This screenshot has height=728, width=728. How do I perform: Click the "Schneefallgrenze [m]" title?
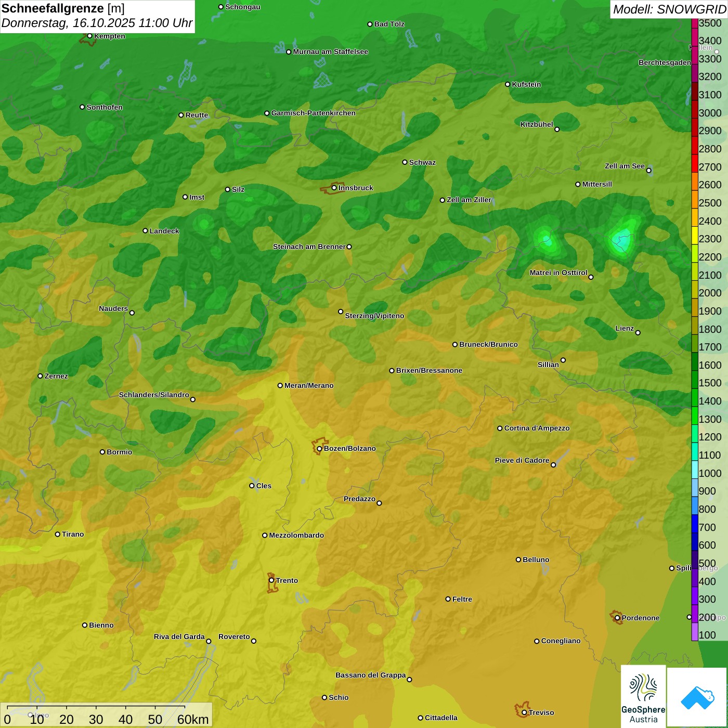(x=63, y=9)
